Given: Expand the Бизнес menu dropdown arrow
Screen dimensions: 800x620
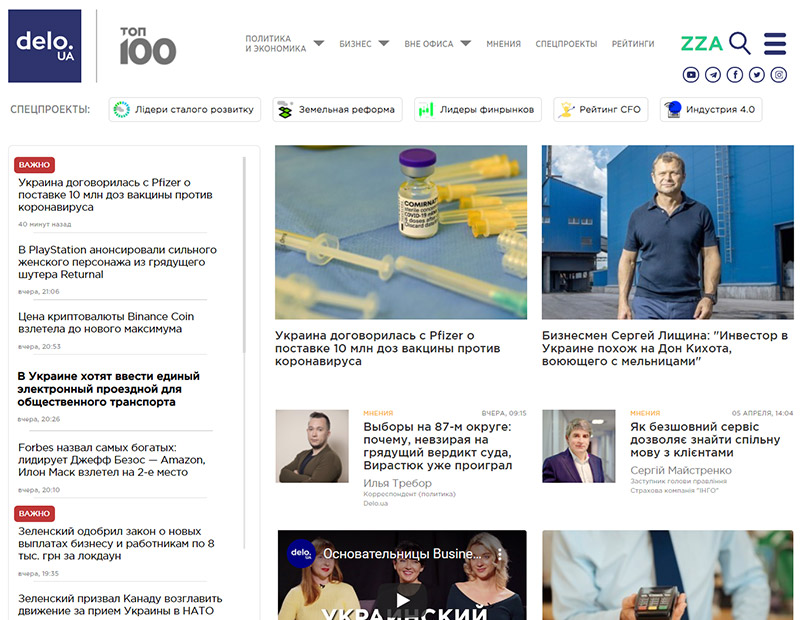Looking at the screenshot, I should point(384,44).
